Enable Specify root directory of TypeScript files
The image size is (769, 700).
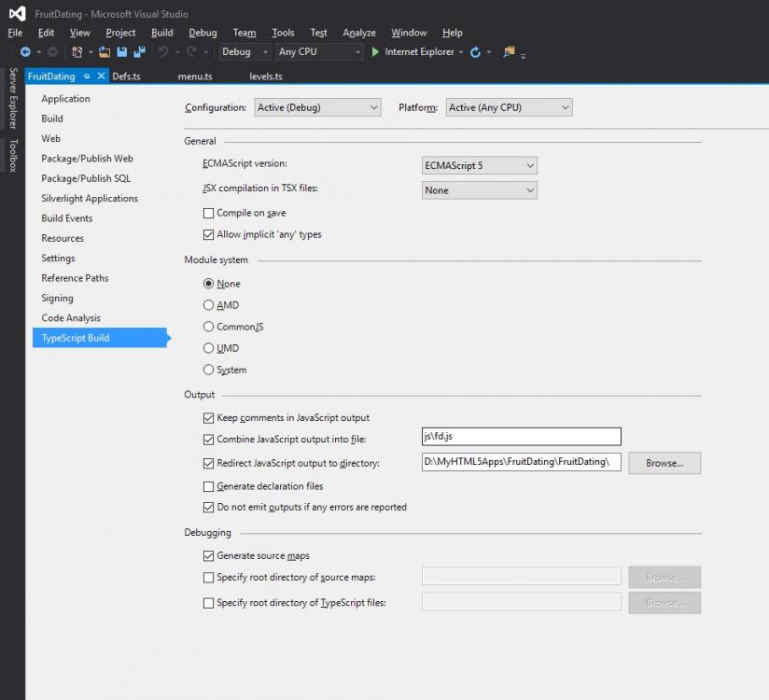(x=208, y=603)
